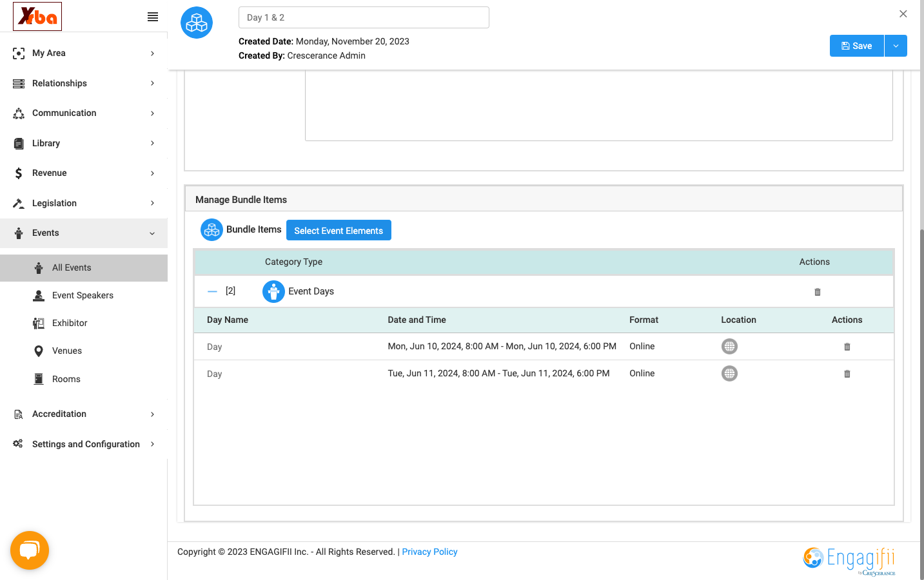Click the large description text area
Viewport: 924px width, 580px height.
(x=599, y=106)
